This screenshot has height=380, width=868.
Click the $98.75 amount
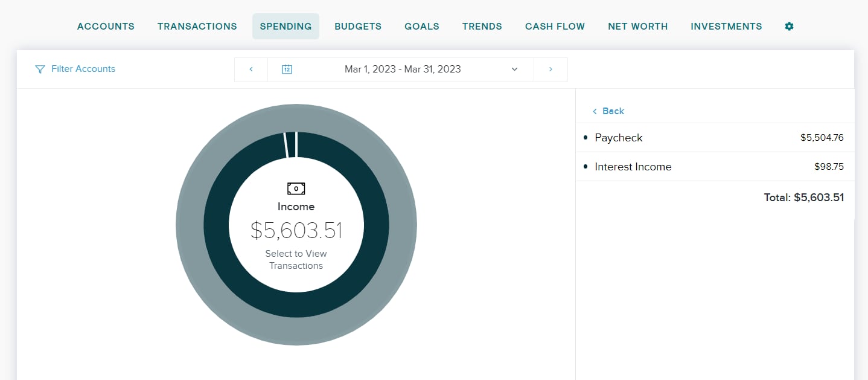[x=829, y=167]
